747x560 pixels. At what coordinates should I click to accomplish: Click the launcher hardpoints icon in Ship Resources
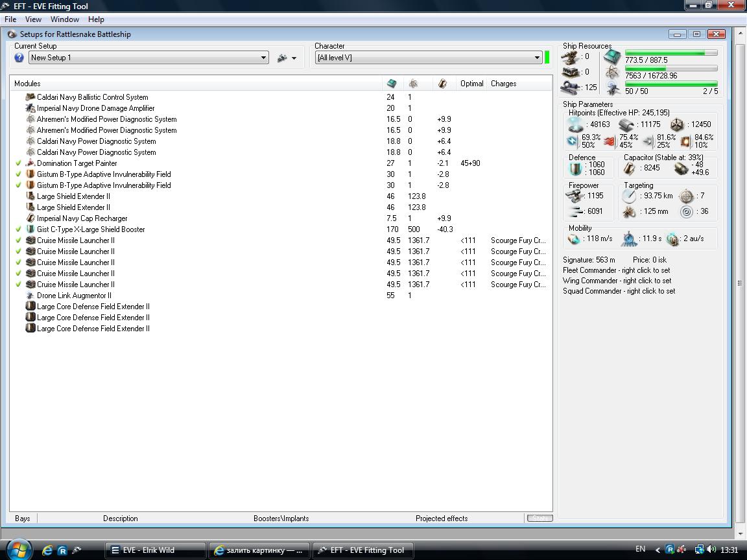point(570,72)
